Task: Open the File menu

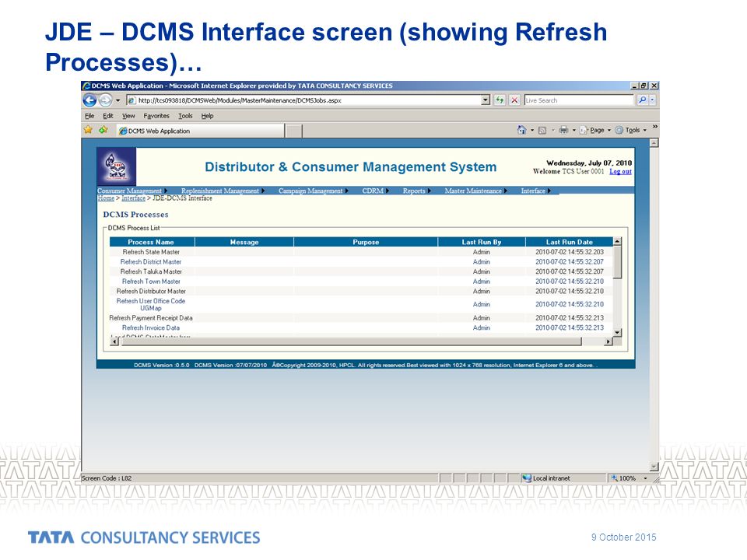Action: (x=89, y=116)
